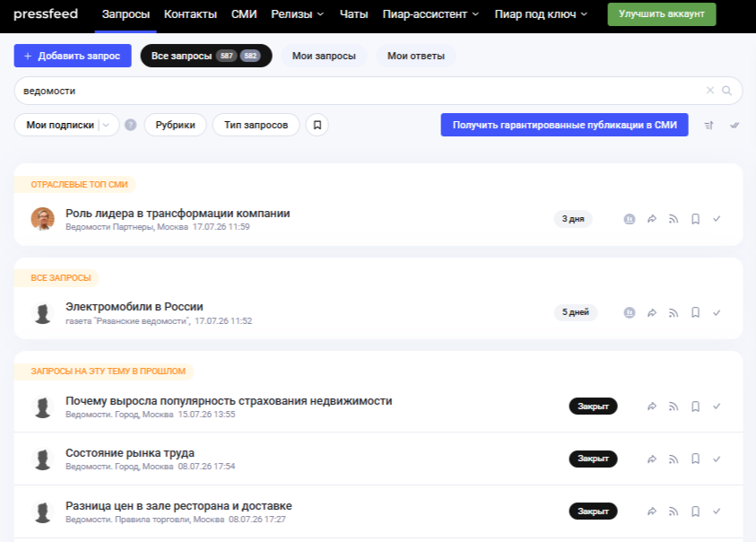Click 'газета "Рязанские ведомости"' source text
The image size is (756, 542).
[127, 321]
